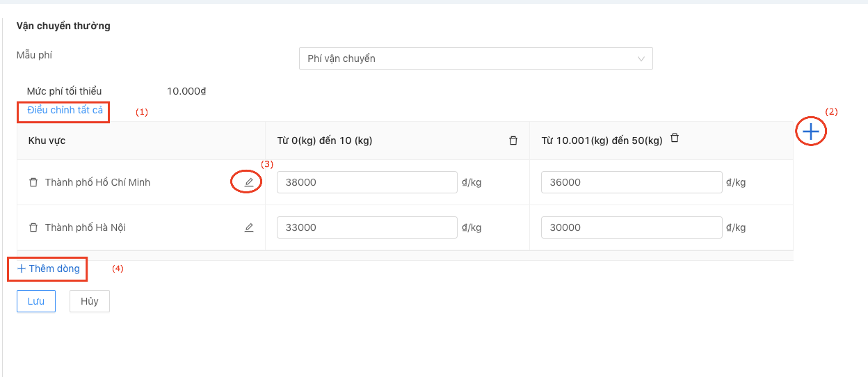Image resolution: width=868 pixels, height=377 pixels.
Task: Select the Khu vực column header
Action: coord(47,141)
